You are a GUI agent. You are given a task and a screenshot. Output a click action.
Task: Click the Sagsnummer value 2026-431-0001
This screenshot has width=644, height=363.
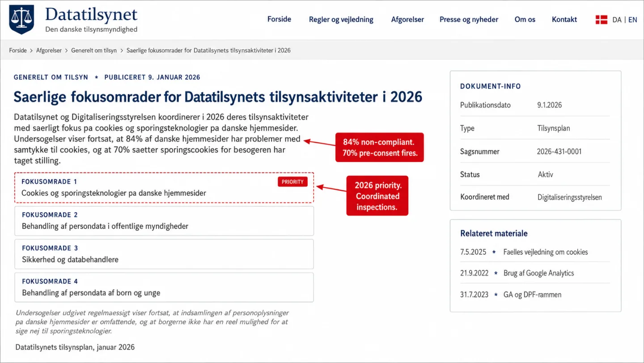(x=559, y=152)
